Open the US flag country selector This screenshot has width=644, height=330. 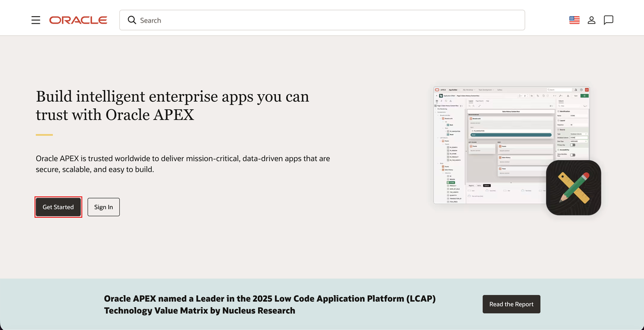click(x=574, y=20)
